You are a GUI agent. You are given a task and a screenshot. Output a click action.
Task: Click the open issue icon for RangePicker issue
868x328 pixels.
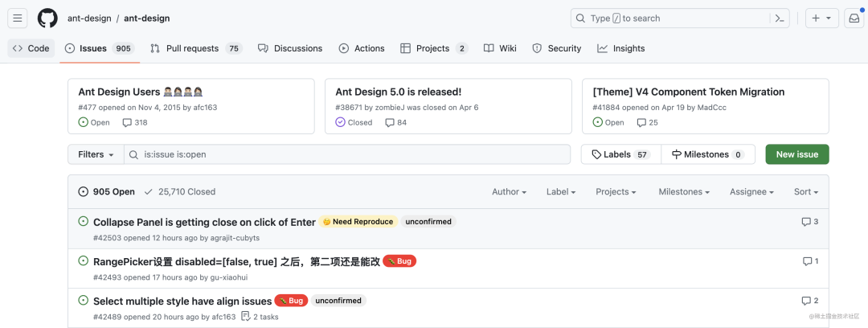[83, 260]
